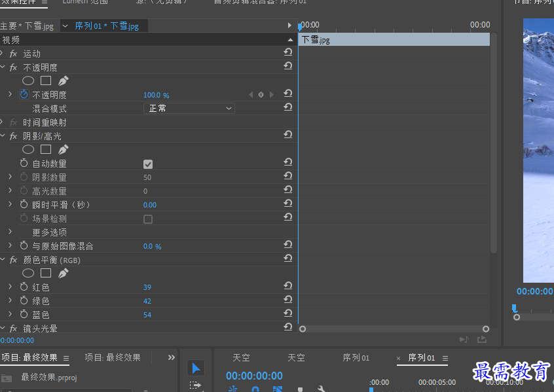Reset the 混合模式 parameter
This screenshot has height=392, width=554.
click(x=288, y=107)
